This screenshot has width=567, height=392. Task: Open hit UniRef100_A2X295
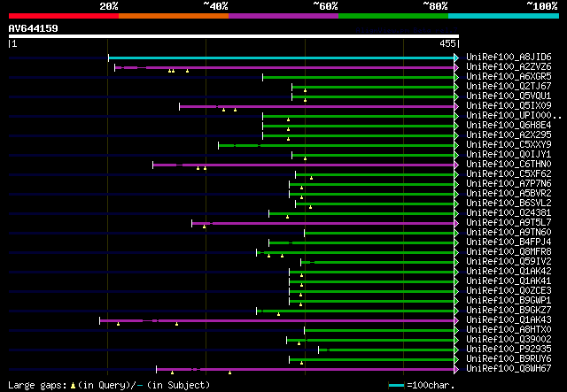tap(509, 135)
